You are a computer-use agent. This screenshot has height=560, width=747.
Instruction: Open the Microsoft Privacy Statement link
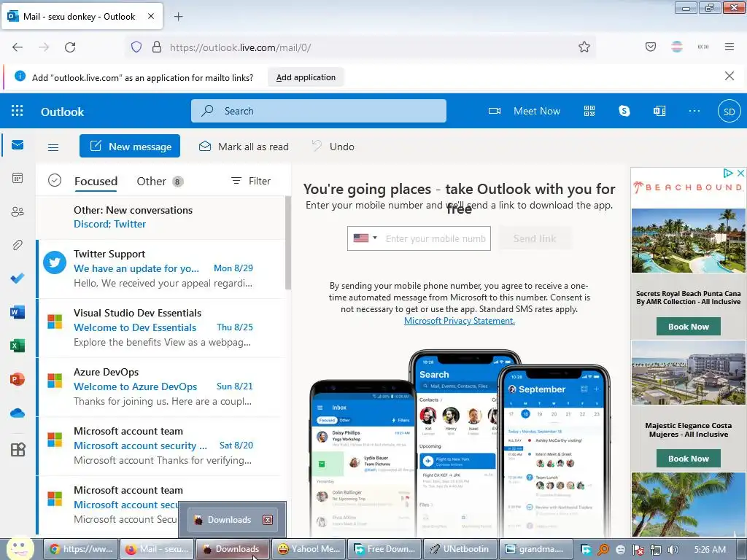460,321
